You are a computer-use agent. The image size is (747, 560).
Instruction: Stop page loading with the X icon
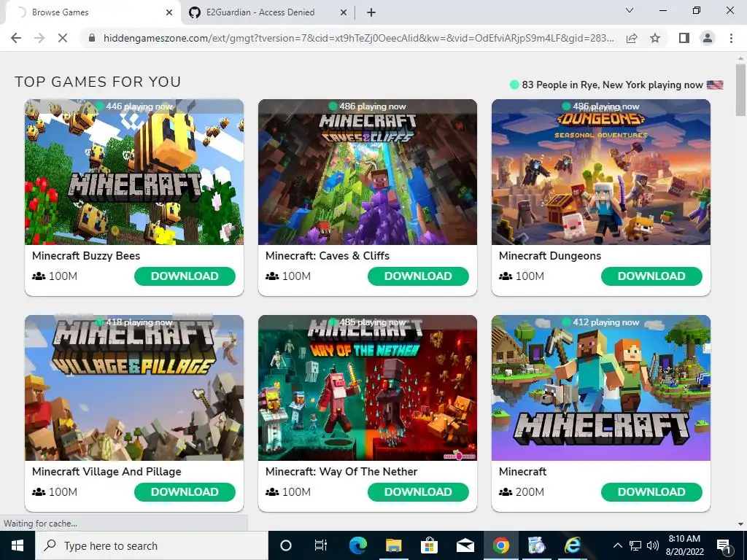63,38
